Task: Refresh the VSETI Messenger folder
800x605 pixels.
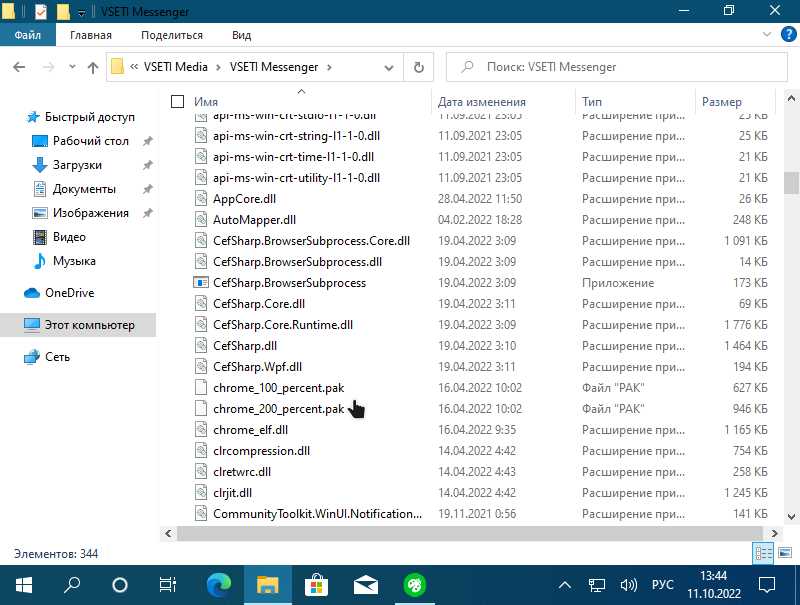Action: tap(418, 67)
